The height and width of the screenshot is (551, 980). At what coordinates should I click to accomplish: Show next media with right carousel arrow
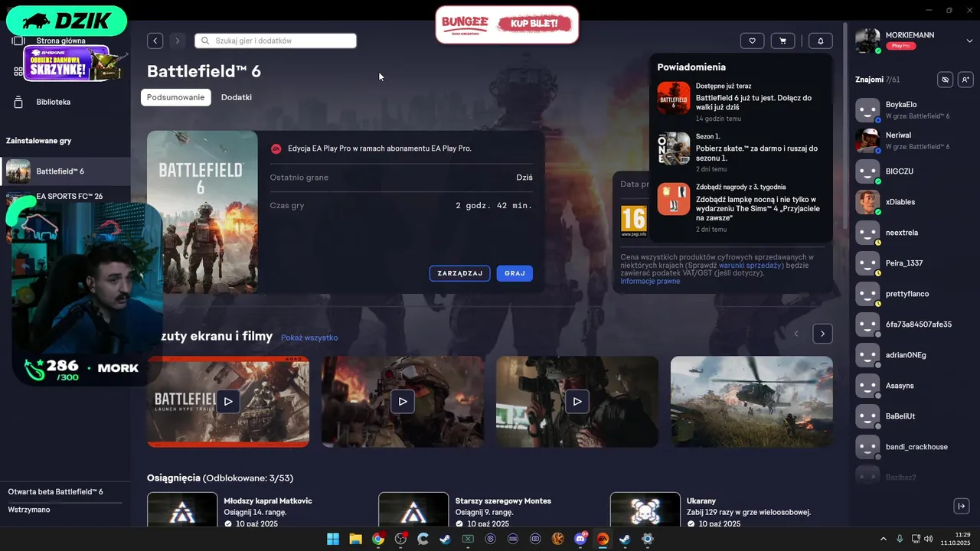822,334
